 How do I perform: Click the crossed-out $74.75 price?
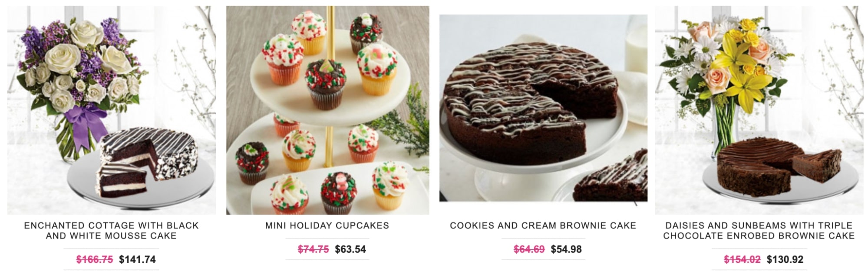click(x=313, y=249)
